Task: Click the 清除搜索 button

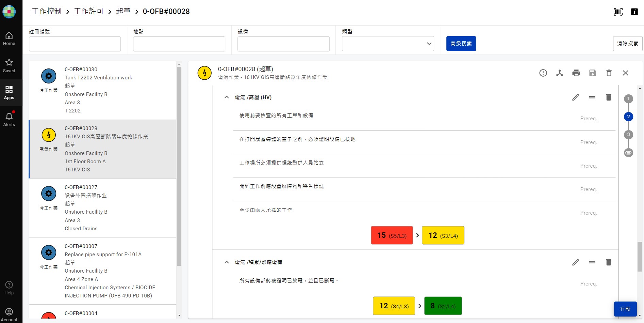Action: [628, 44]
